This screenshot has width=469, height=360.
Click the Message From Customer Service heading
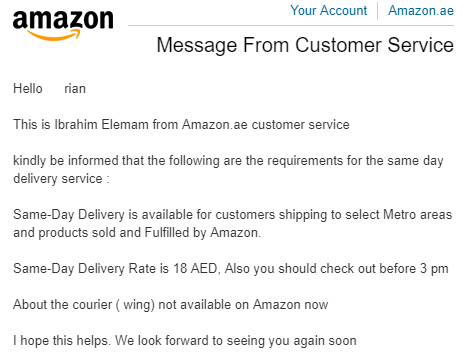point(305,45)
